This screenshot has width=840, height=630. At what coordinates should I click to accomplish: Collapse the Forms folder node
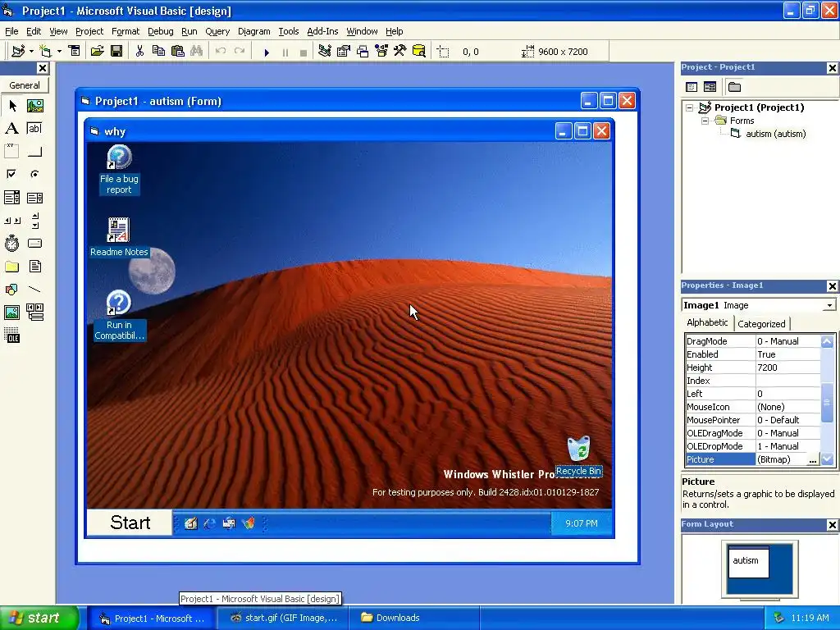point(705,121)
